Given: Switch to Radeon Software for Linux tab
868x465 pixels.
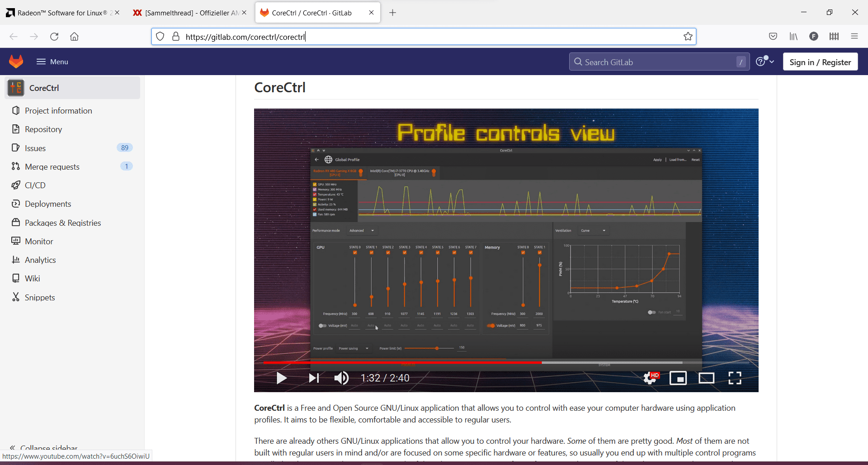Looking at the screenshot, I should pyautogui.click(x=62, y=13).
